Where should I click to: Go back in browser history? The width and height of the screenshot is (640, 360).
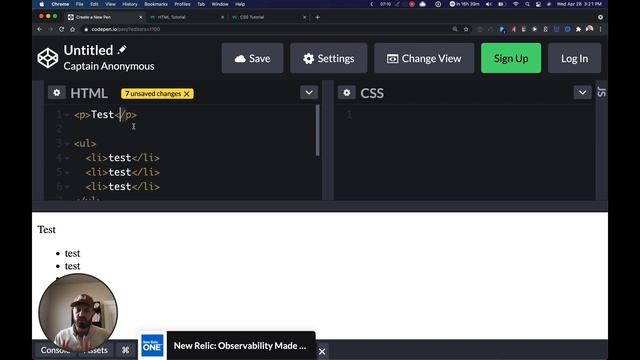click(x=40, y=29)
